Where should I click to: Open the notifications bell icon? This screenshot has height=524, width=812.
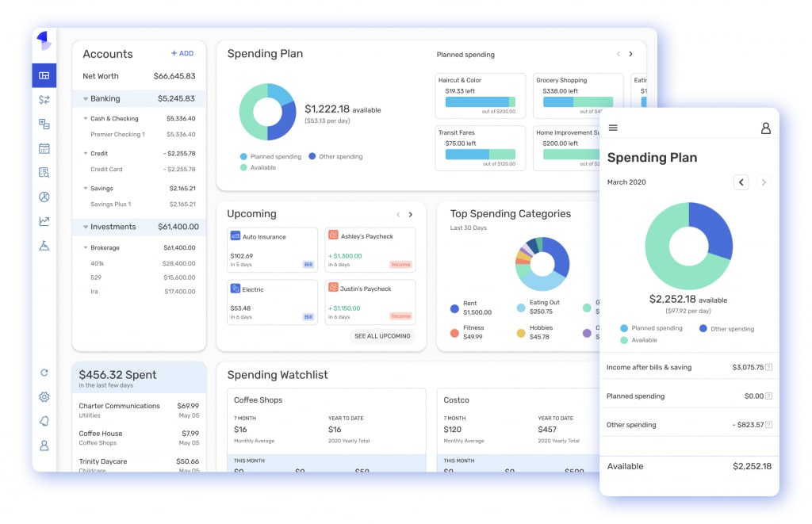point(44,421)
